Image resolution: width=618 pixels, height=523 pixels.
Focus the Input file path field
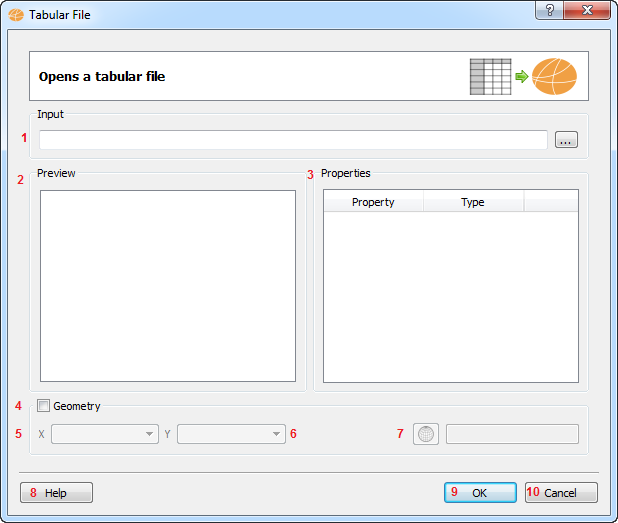[293, 140]
